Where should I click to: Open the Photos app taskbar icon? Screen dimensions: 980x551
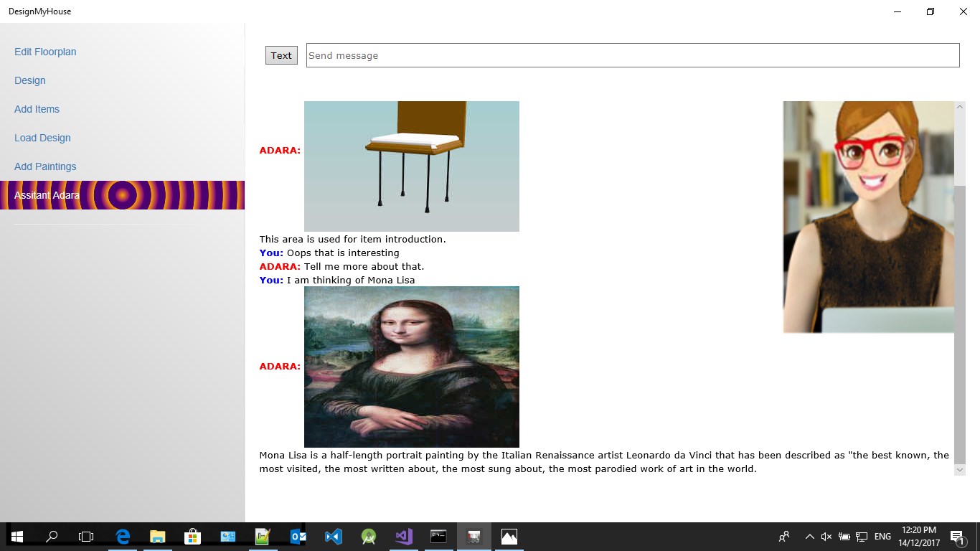pyautogui.click(x=509, y=537)
